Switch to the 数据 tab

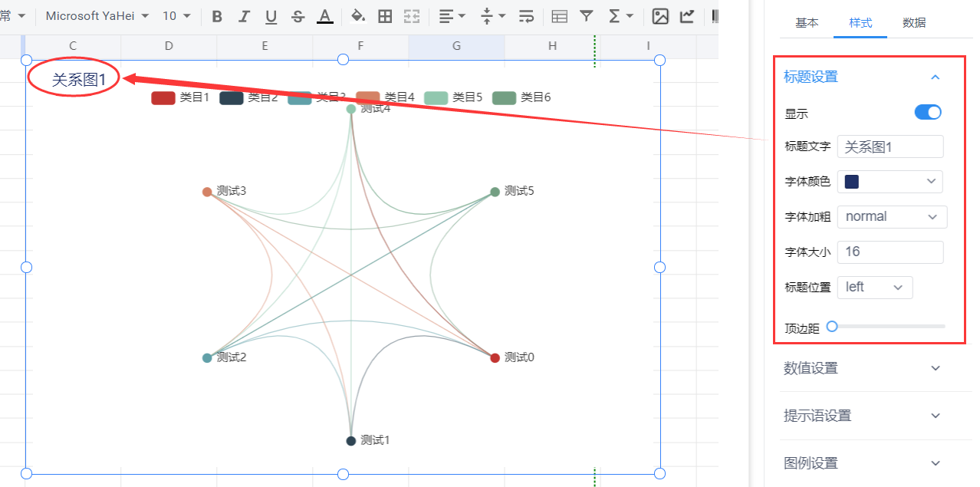(x=914, y=23)
